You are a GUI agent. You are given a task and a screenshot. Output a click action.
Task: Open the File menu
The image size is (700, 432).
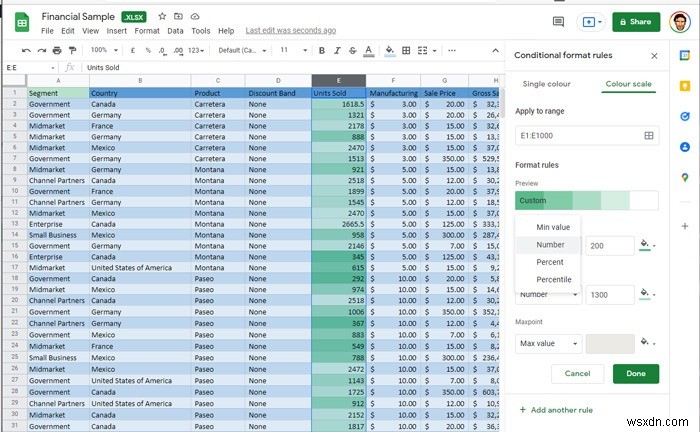47,31
